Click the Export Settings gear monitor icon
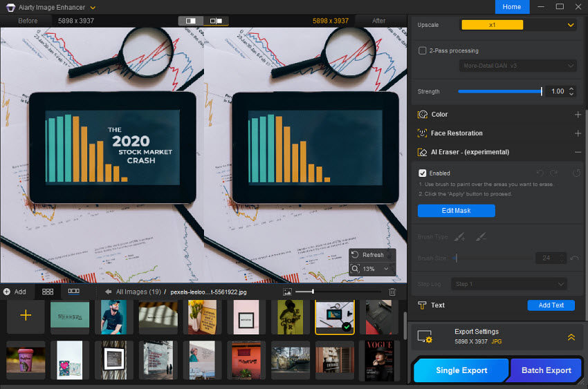 pyautogui.click(x=424, y=336)
